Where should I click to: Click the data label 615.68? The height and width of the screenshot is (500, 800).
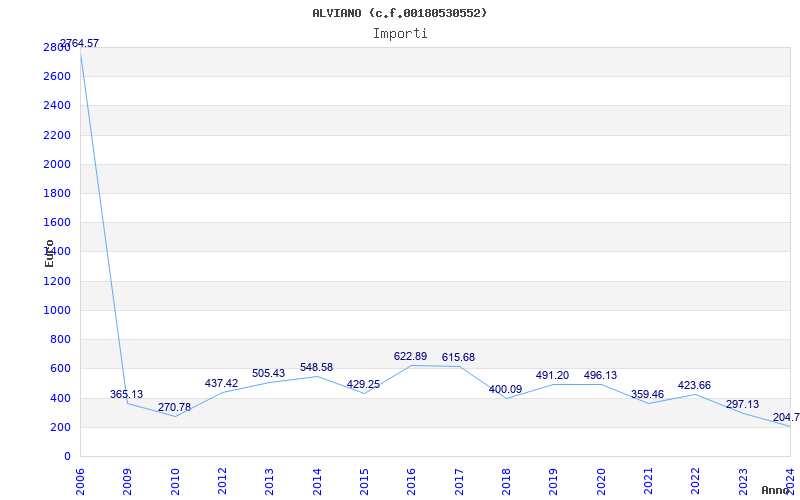[458, 358]
